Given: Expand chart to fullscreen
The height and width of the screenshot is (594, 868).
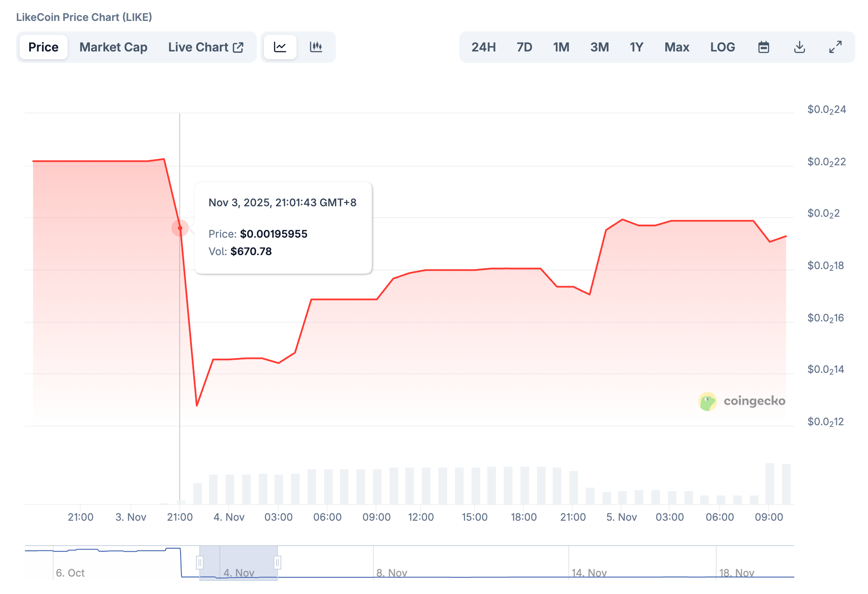Looking at the screenshot, I should (835, 47).
